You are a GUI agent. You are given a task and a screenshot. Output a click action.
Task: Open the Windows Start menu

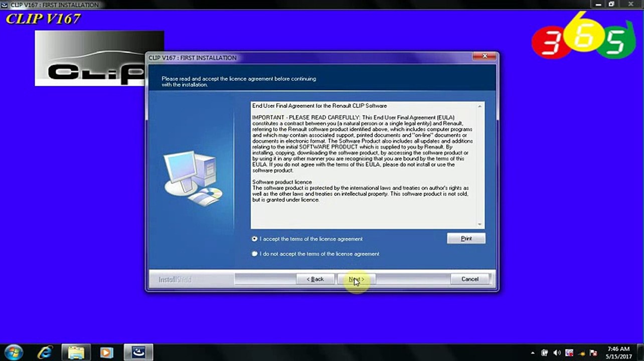tap(14, 352)
